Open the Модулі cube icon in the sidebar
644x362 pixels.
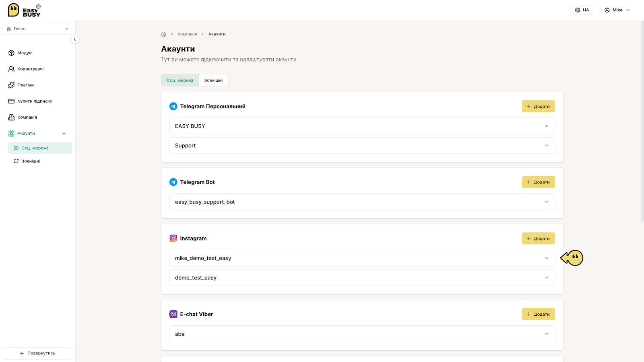click(x=11, y=53)
